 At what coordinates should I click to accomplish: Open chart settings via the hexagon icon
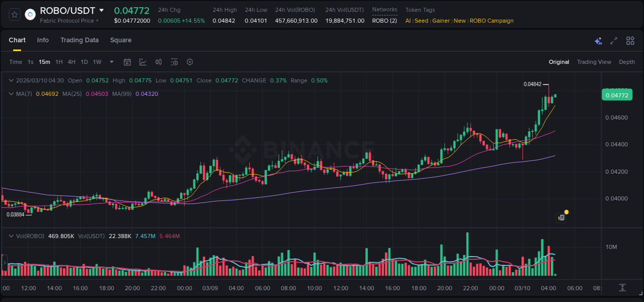190,62
